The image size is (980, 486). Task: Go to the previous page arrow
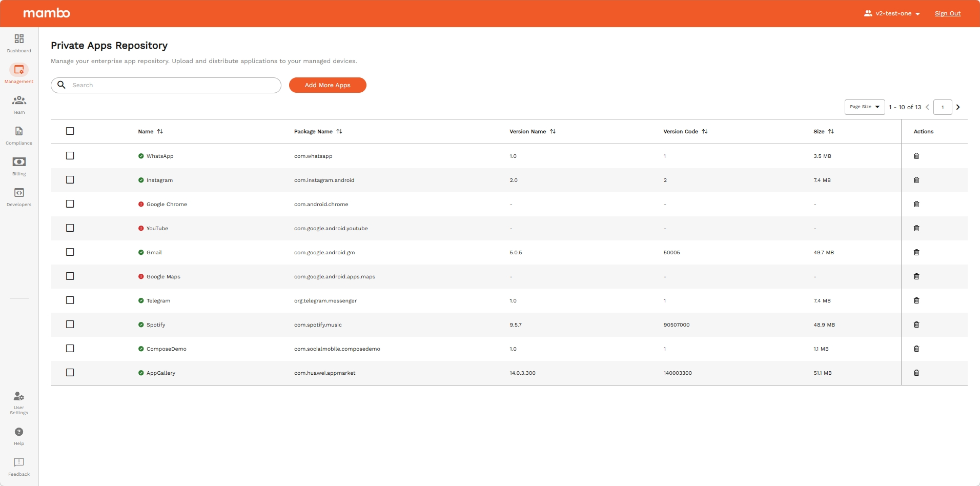(927, 107)
